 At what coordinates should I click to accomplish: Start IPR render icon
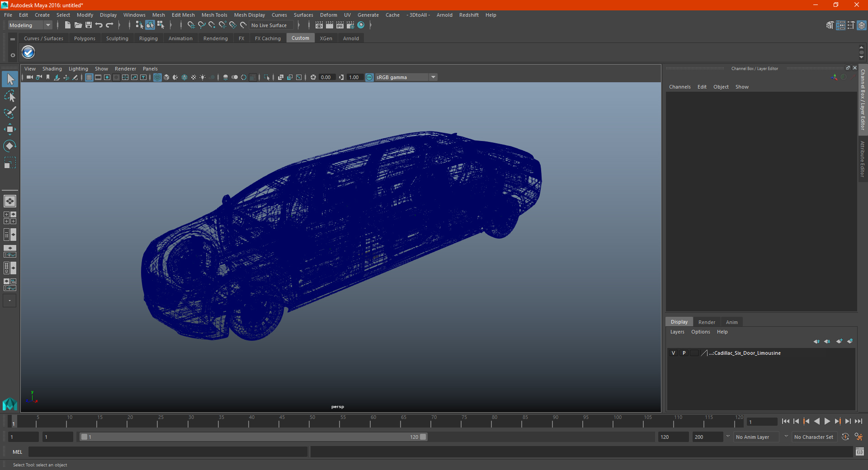tap(340, 25)
